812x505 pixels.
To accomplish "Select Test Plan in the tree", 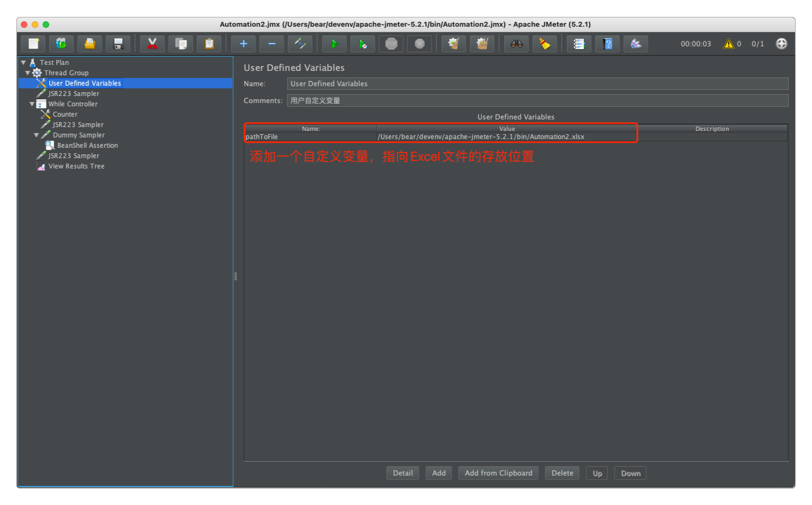I will click(54, 63).
